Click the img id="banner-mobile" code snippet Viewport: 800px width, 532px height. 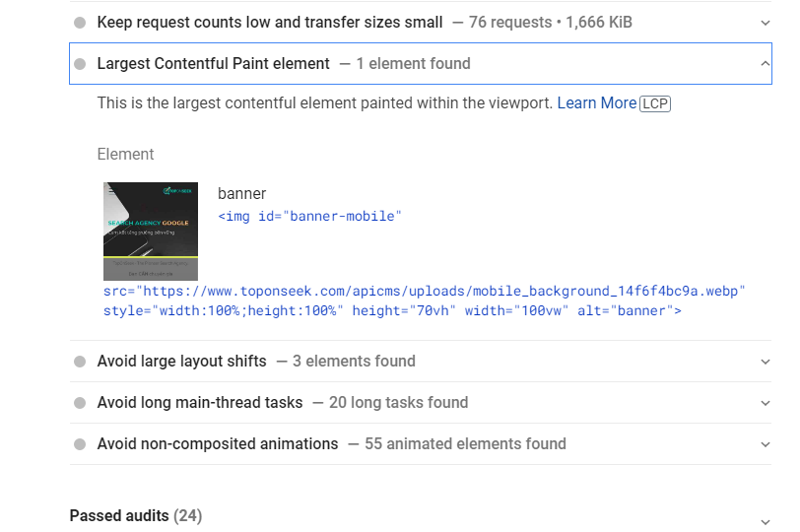(309, 216)
